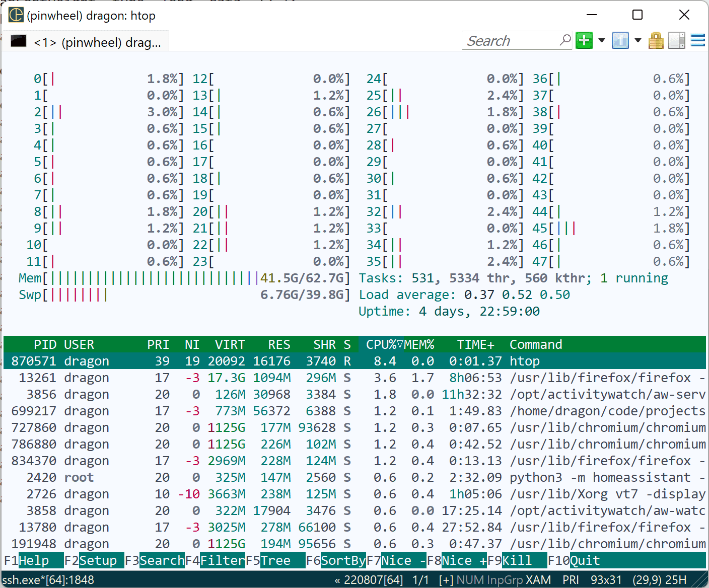This screenshot has width=709, height=588.
Task: Click 'Uptime: 4 days, 22:59:00' text
Action: [x=449, y=311]
